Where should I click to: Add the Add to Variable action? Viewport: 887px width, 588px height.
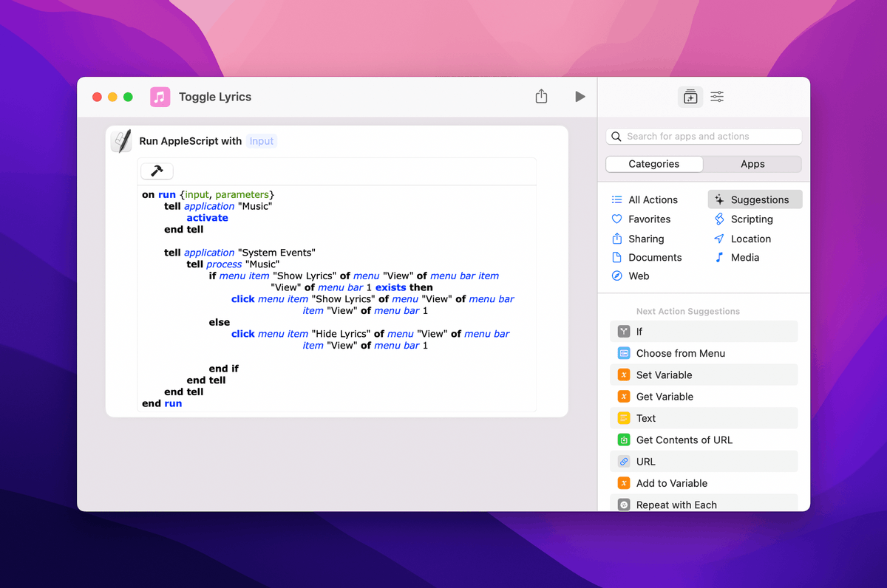pyautogui.click(x=704, y=483)
